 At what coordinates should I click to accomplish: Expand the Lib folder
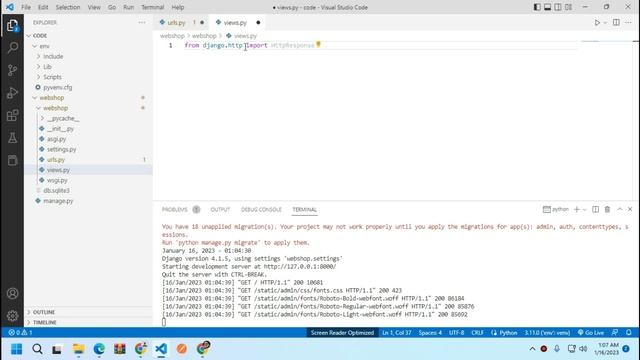[47, 67]
